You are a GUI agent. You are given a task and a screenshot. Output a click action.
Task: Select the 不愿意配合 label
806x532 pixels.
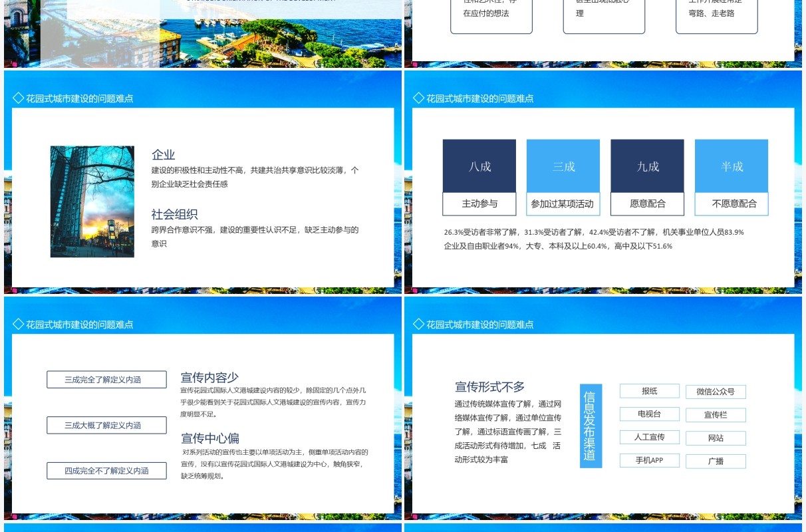click(732, 204)
